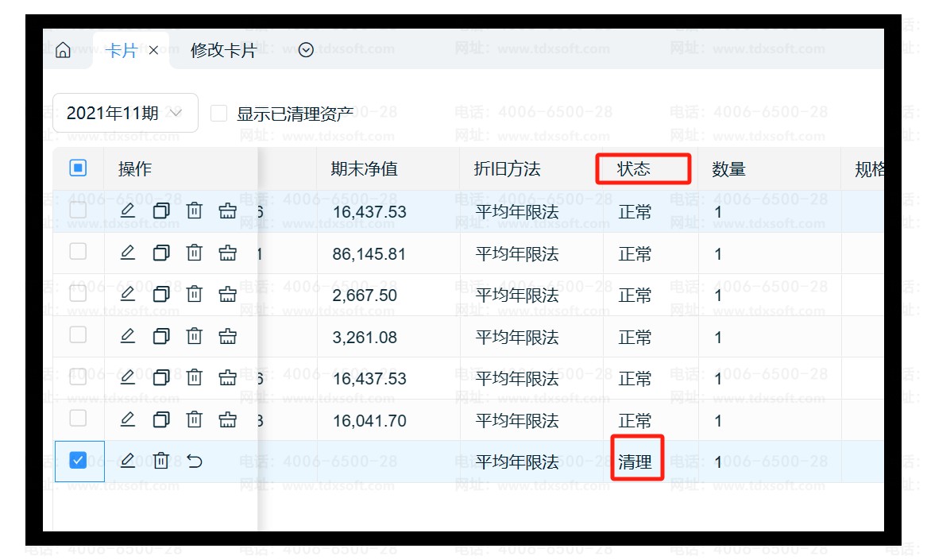Toggle the select-all header checkbox
The width and height of the screenshot is (927, 560).
(x=78, y=168)
